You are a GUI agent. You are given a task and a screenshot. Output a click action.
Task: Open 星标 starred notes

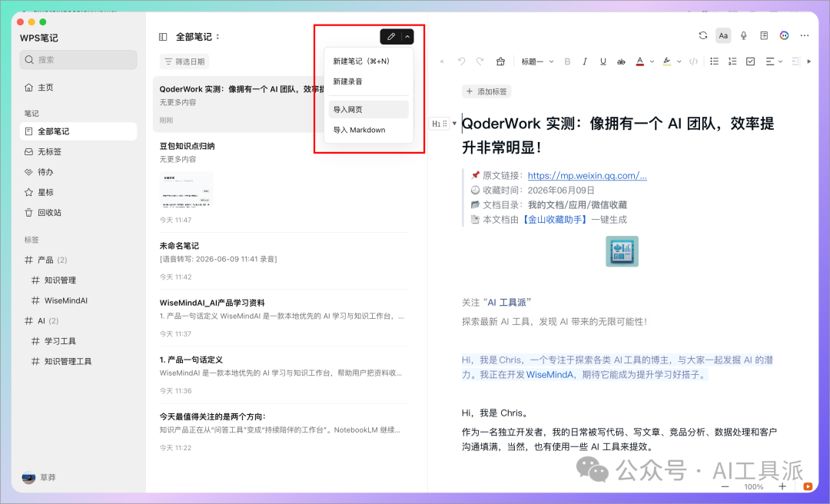click(x=78, y=192)
